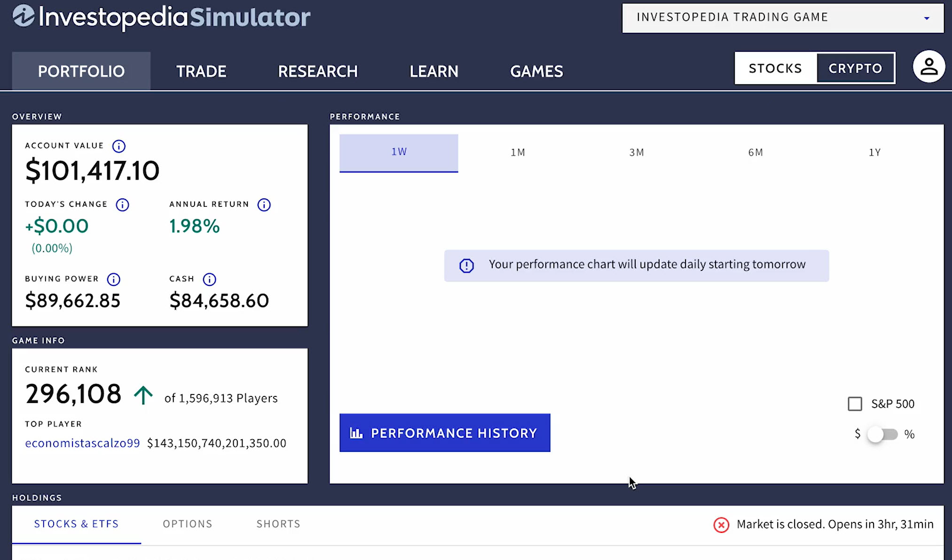Switch holdings view to OPTIONS tab
The height and width of the screenshot is (560, 952).
pyautogui.click(x=188, y=524)
